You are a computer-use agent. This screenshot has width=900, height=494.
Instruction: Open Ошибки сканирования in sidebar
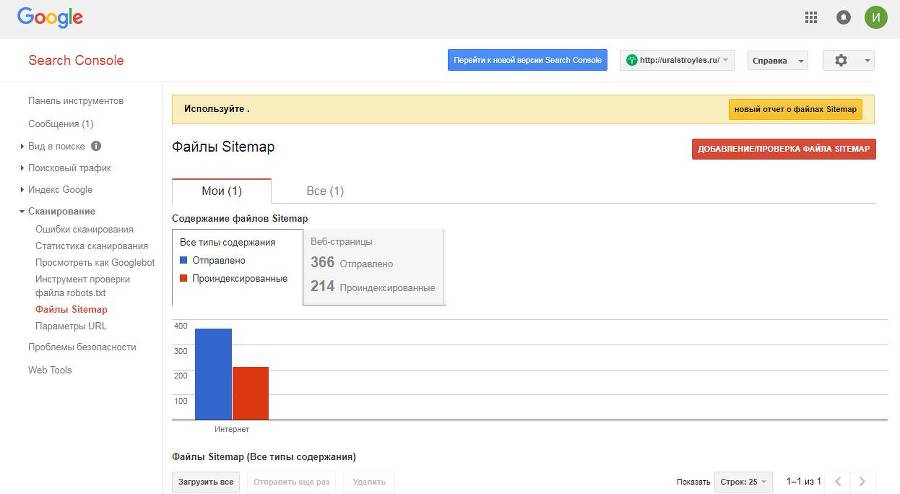[84, 229]
